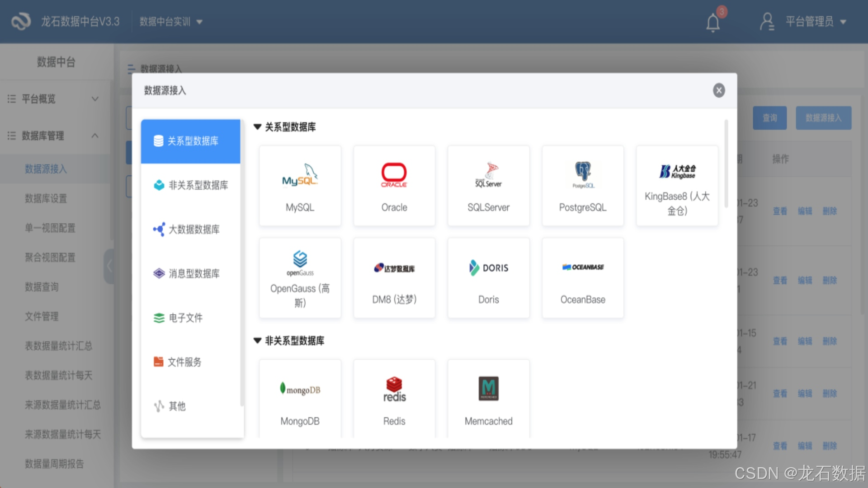
Task: Select the MySQL database icon
Action: coord(300,175)
